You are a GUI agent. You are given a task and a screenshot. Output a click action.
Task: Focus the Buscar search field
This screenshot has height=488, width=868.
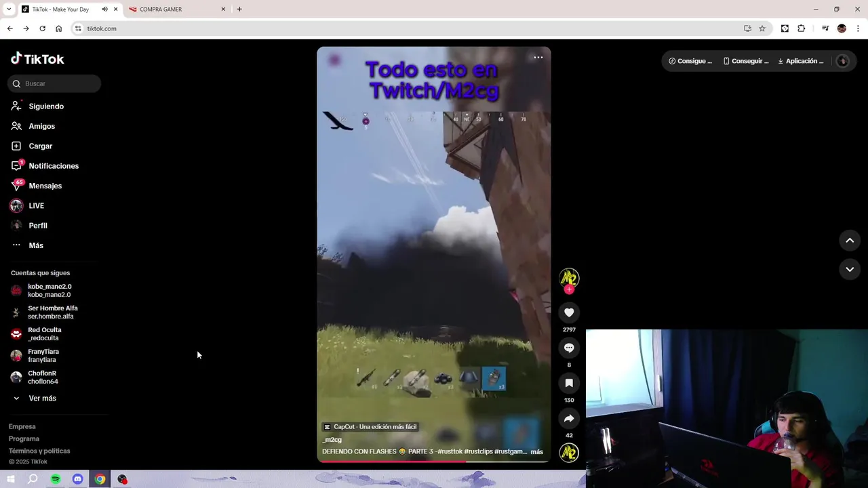pos(54,83)
